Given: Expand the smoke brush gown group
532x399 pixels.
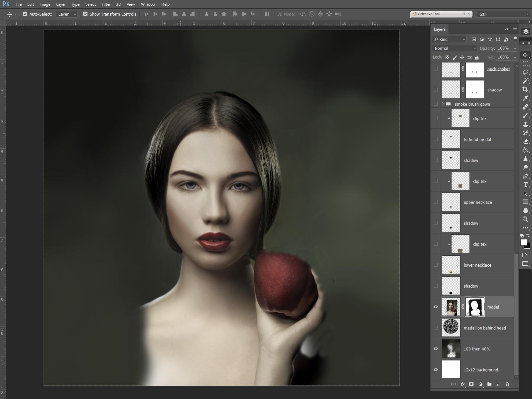Looking at the screenshot, I should tap(442, 104).
